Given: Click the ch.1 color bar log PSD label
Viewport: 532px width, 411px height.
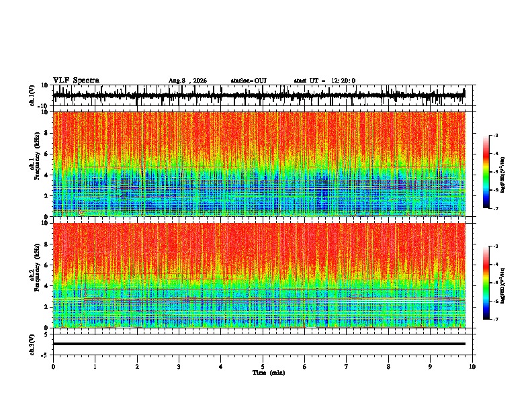Looking at the screenshot, I should (x=502, y=175).
